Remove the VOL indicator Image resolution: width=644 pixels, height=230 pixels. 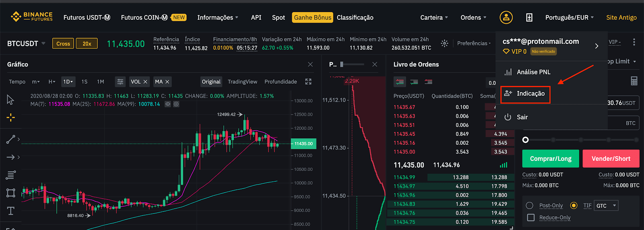(x=145, y=82)
